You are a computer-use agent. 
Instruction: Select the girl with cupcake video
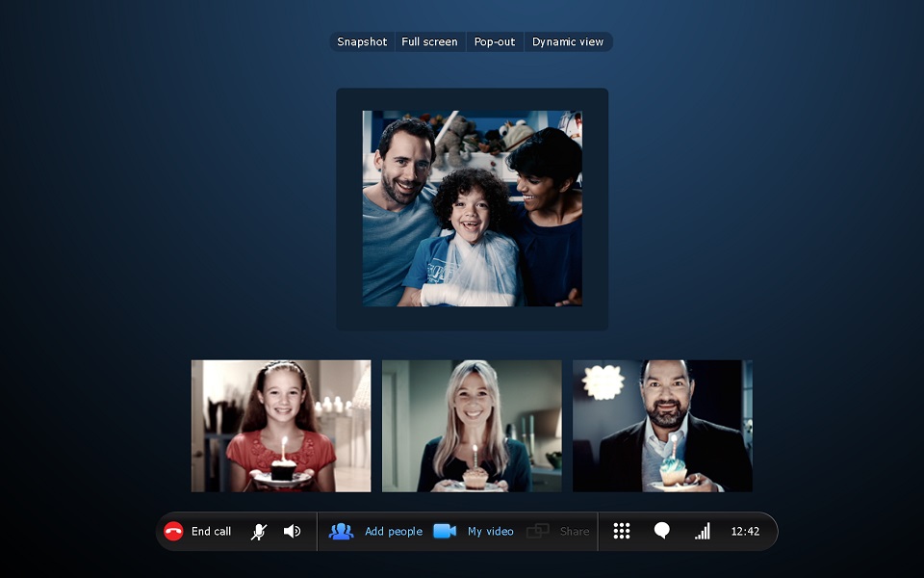281,426
